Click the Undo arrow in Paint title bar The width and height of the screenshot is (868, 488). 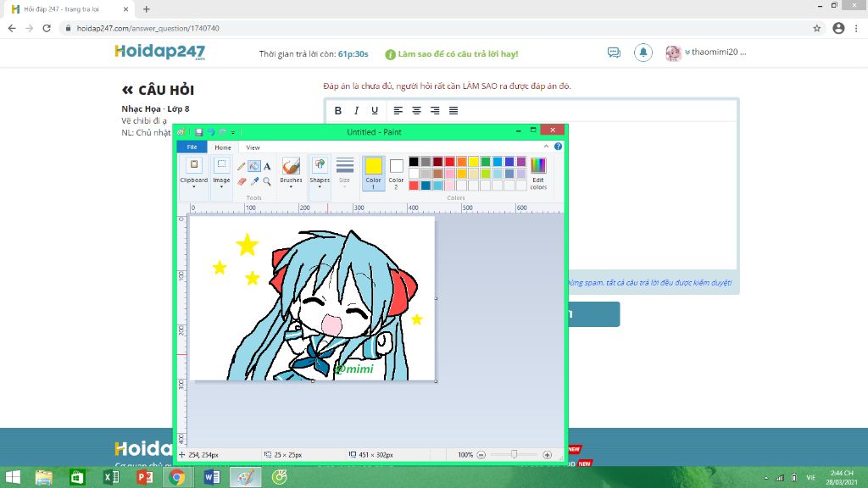[211, 132]
